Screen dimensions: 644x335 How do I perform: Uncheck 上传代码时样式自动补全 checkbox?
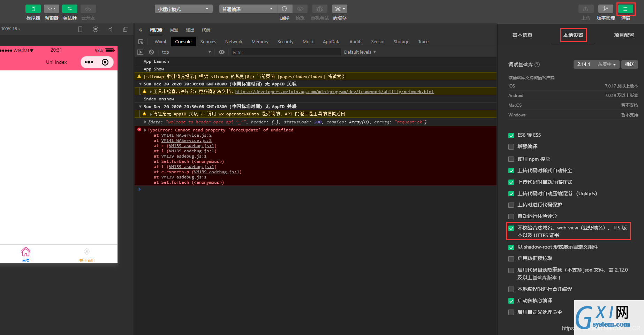pos(511,171)
